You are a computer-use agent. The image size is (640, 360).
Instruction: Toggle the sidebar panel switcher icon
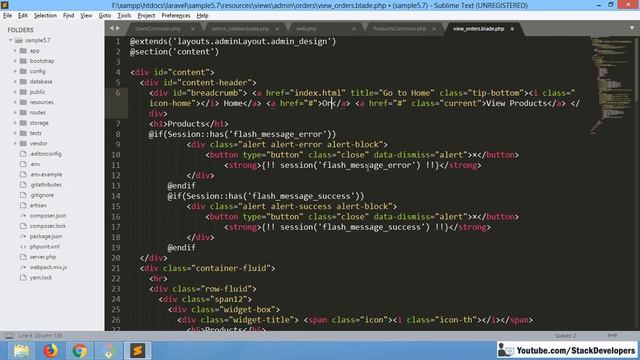(x=9, y=336)
